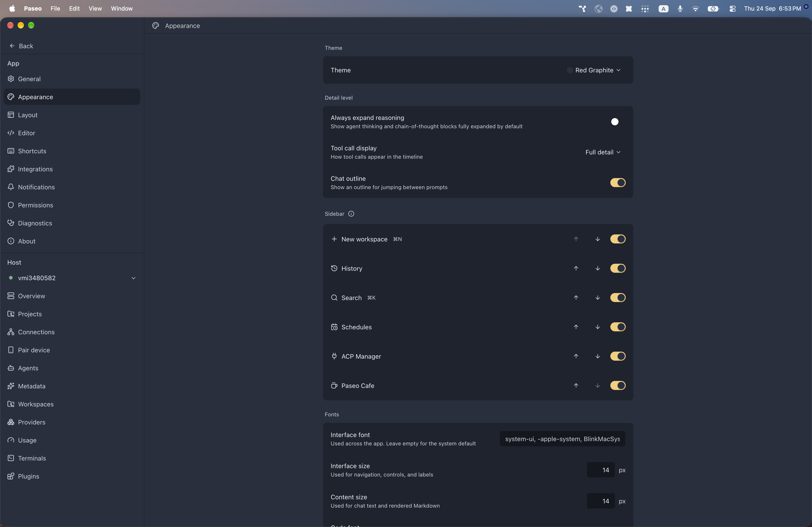
Task: Open the Red Graphite theme dropdown
Action: [594, 70]
